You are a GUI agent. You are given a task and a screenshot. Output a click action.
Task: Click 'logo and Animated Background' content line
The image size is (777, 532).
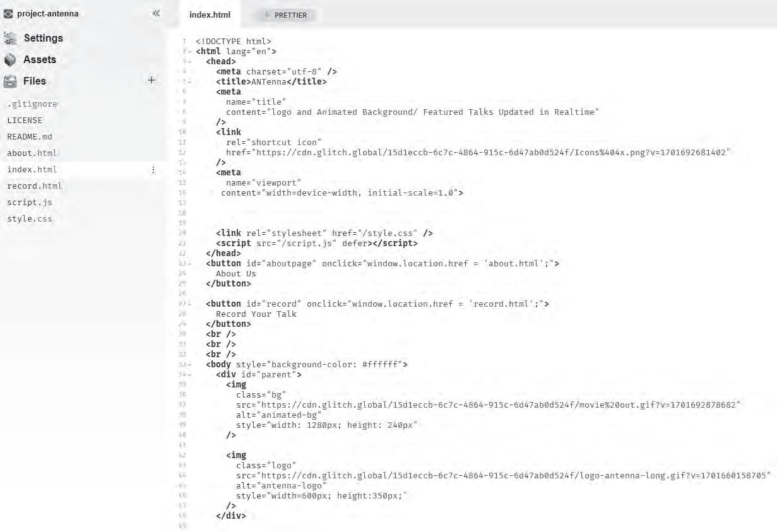(413, 112)
